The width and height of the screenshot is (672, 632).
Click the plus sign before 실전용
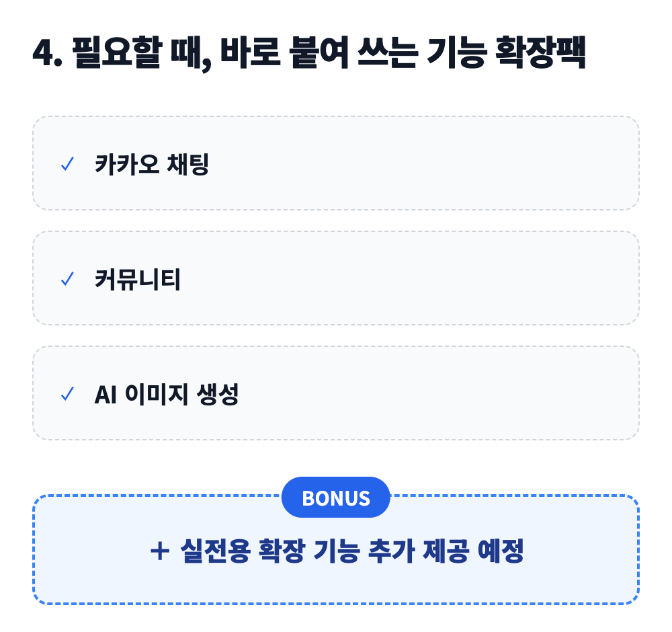pos(159,551)
